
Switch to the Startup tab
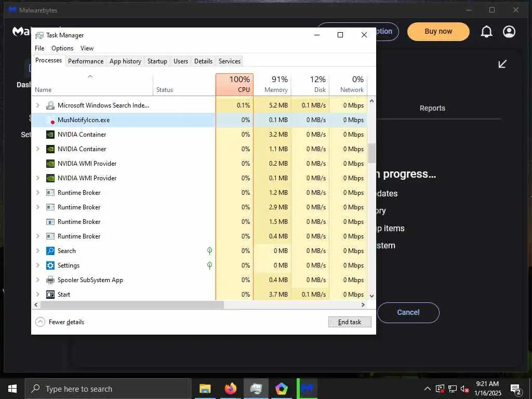coord(157,61)
